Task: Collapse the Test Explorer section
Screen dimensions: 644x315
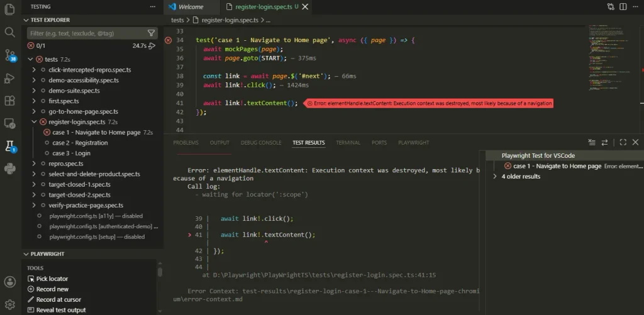Action: coord(26,19)
